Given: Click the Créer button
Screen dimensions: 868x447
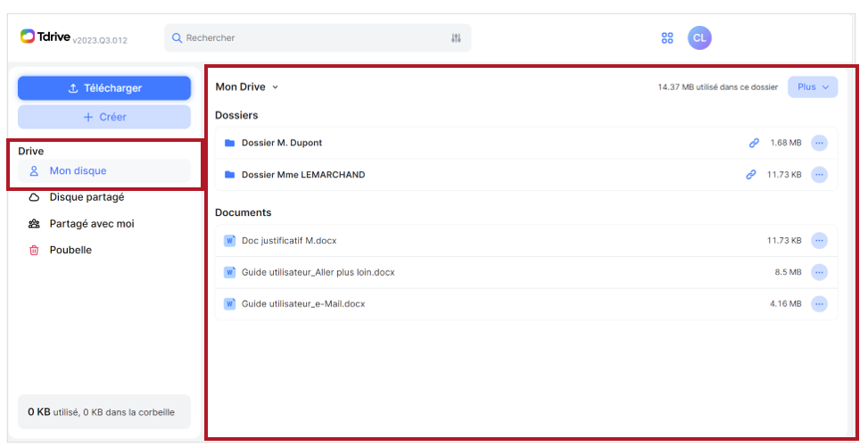Looking at the screenshot, I should tap(104, 117).
